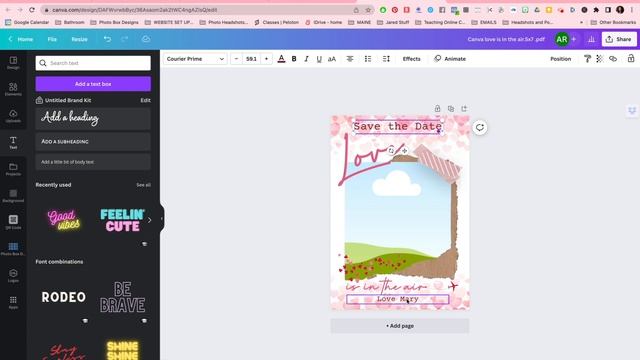Open the analytics chart icon
Screen dimensions: 640x360
(x=591, y=39)
